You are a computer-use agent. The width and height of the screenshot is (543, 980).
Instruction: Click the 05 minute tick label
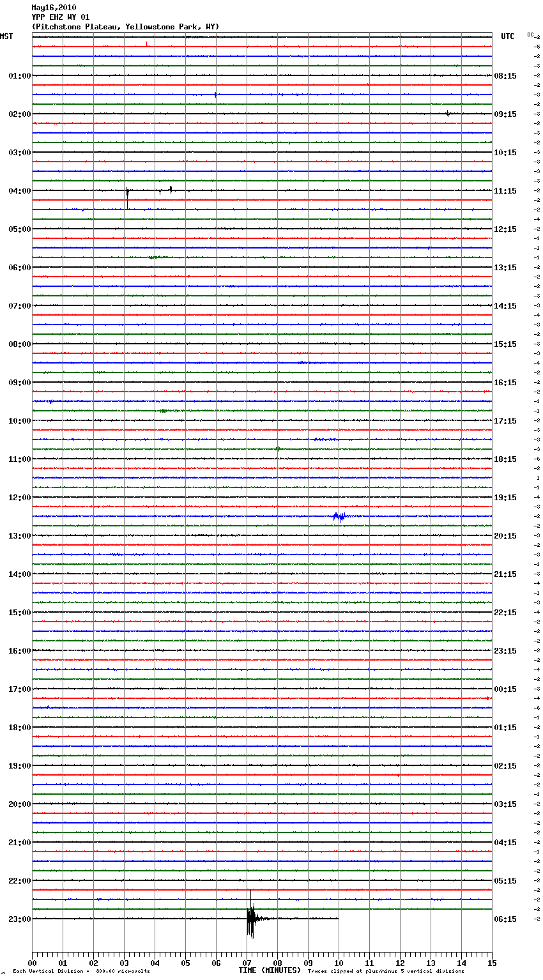click(x=185, y=963)
